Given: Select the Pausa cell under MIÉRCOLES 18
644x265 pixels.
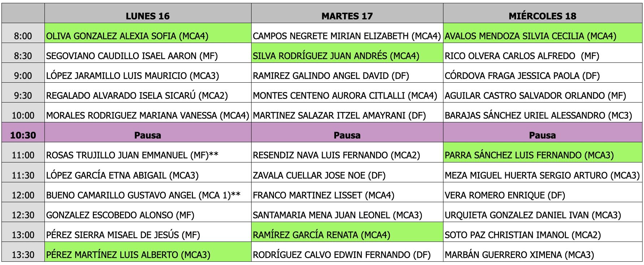Looking at the screenshot, I should click(x=542, y=135).
